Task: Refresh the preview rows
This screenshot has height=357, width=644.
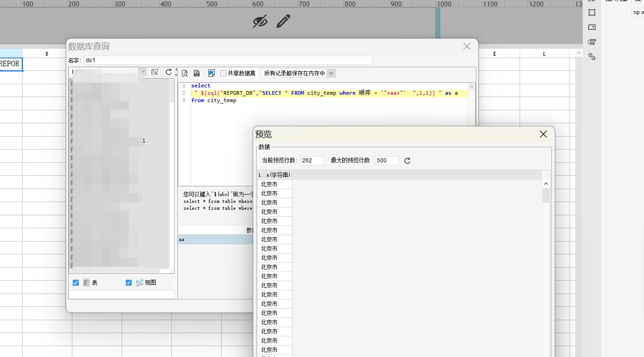Action: 407,161
